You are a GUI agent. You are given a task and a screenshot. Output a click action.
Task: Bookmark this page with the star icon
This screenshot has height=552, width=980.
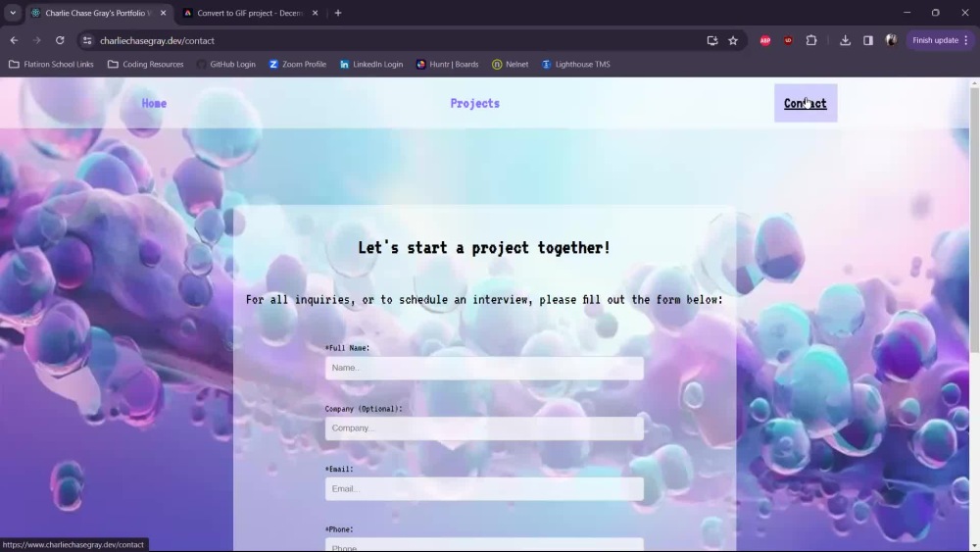point(733,40)
